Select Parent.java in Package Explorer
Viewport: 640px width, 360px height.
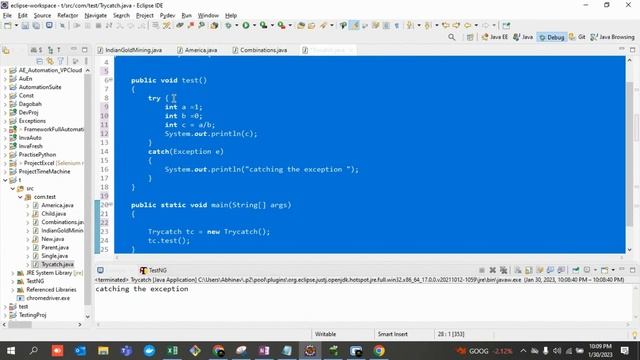click(55, 247)
